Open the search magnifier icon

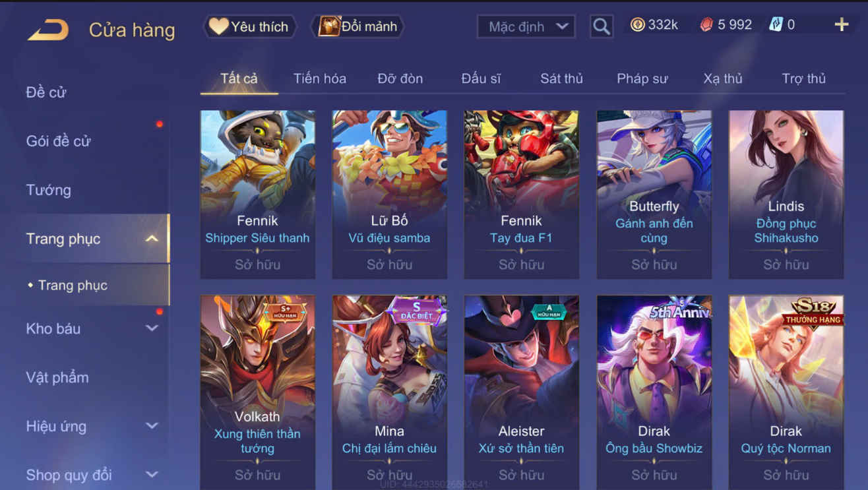click(601, 26)
